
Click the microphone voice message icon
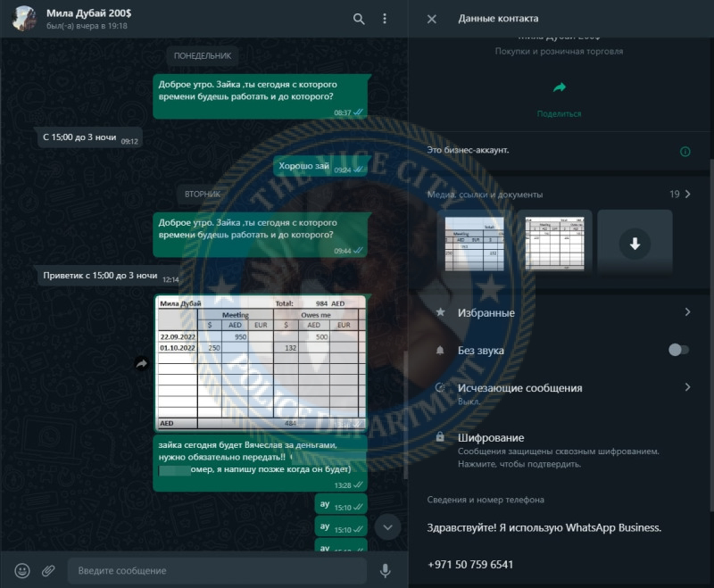point(386,571)
